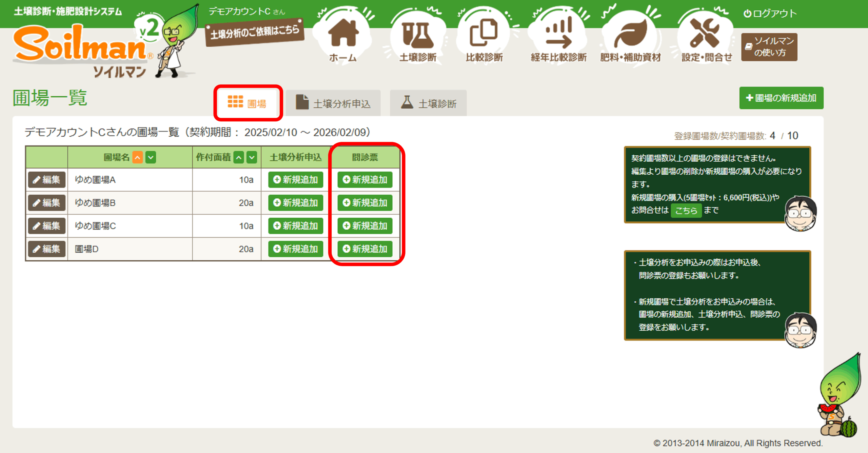Select the 圃場 grid tab
The height and width of the screenshot is (453, 868).
click(x=248, y=103)
